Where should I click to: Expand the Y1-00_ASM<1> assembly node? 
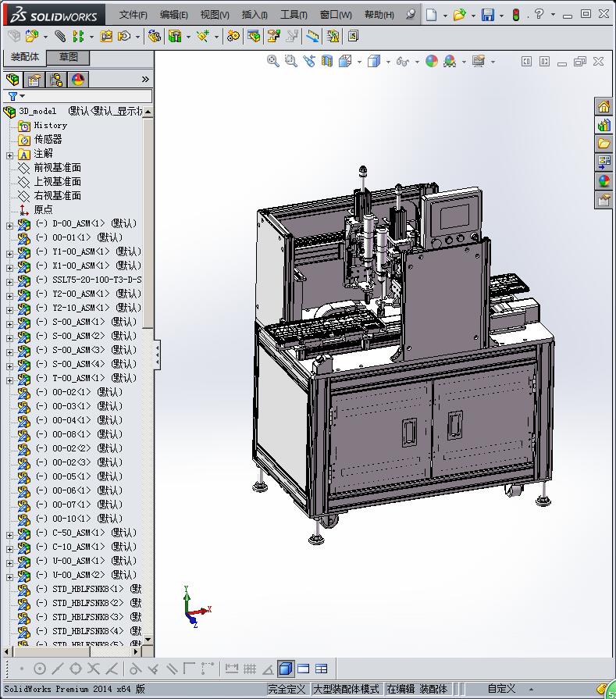pos(10,254)
